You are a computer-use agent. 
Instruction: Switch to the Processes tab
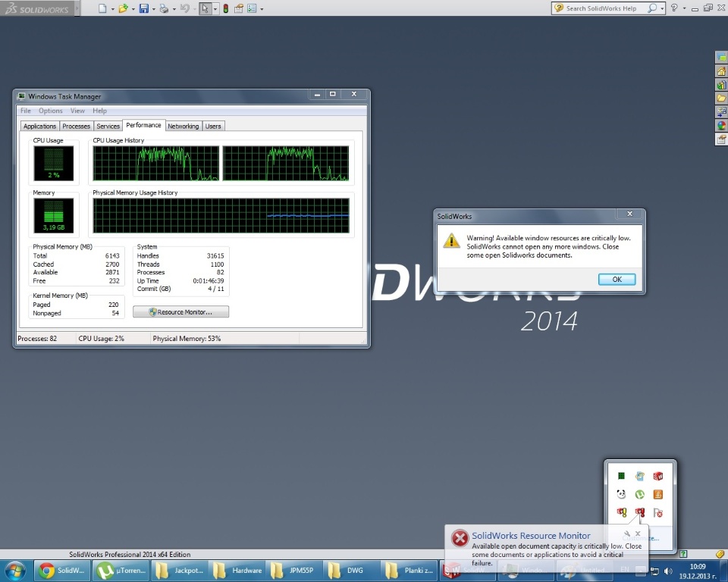76,127
